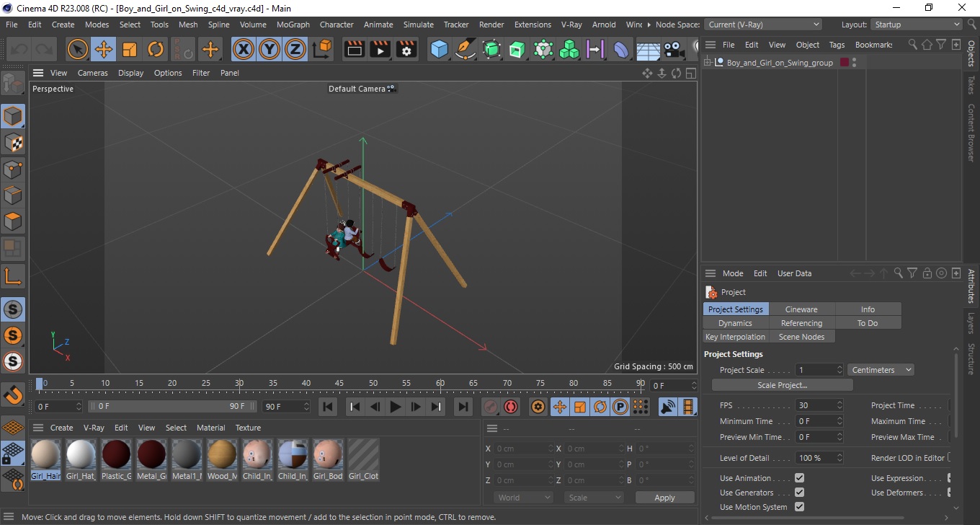
Task: Add an Extrude generator object
Action: click(517, 49)
